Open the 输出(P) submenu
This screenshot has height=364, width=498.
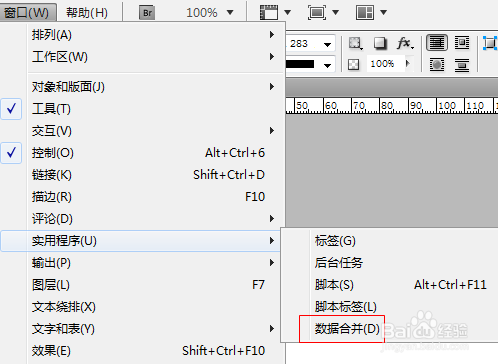pyautogui.click(x=154, y=263)
